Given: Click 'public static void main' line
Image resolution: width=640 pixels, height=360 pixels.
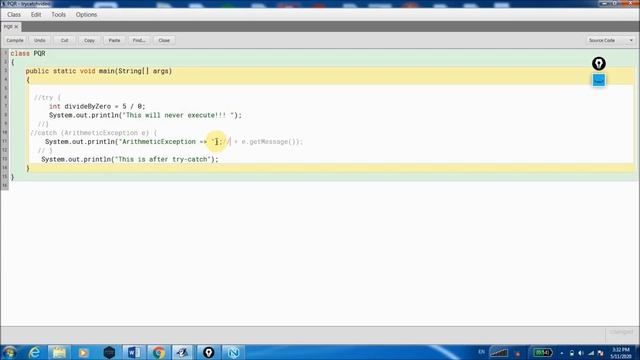Looking at the screenshot, I should click(99, 71).
